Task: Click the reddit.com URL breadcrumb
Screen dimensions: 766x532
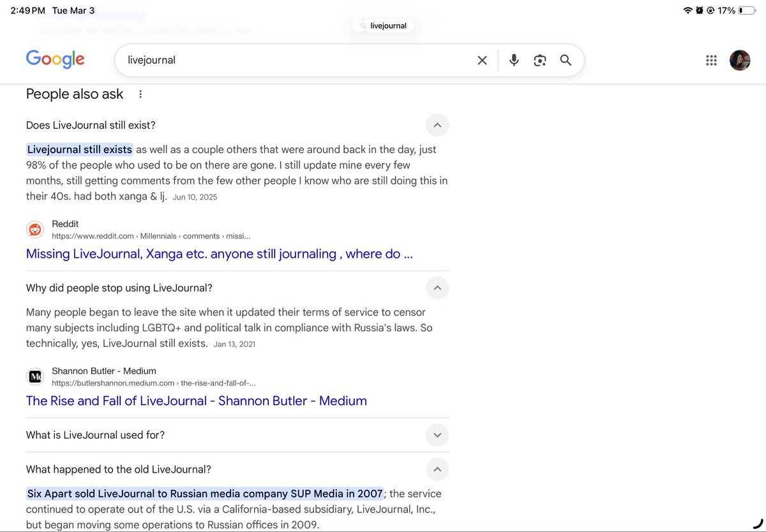Action: (151, 236)
